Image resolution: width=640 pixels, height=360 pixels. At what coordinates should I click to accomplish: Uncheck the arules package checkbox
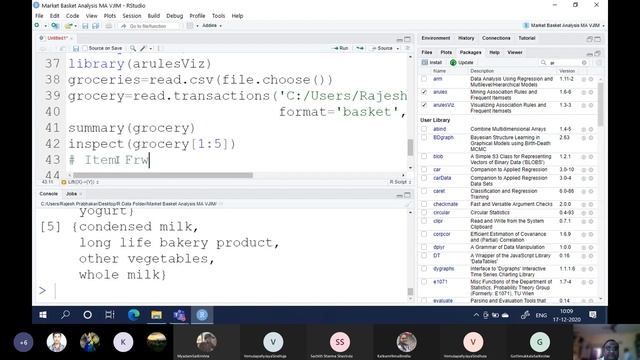click(x=424, y=92)
